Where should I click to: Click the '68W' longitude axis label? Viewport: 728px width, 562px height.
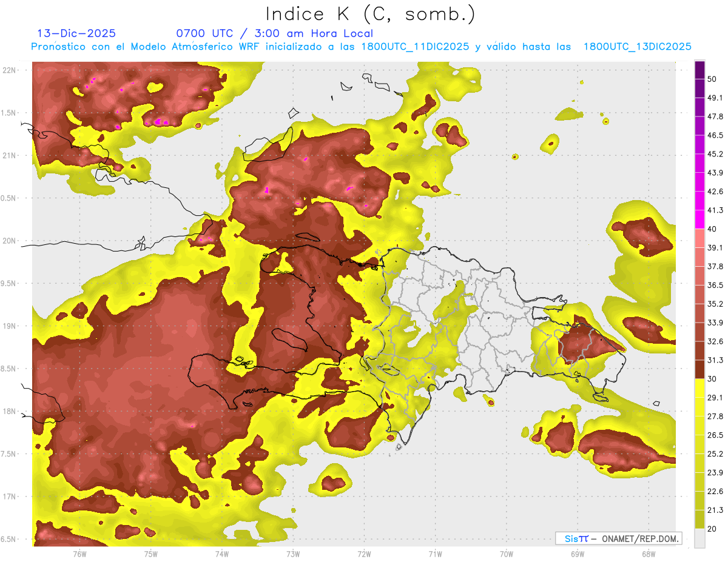[649, 554]
